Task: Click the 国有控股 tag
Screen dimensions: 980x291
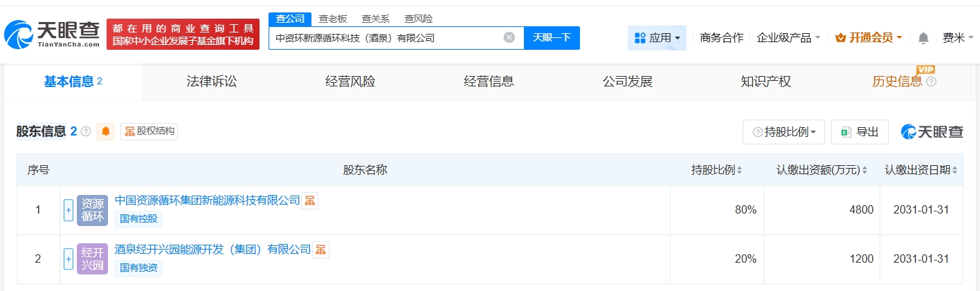Action: click(x=138, y=219)
